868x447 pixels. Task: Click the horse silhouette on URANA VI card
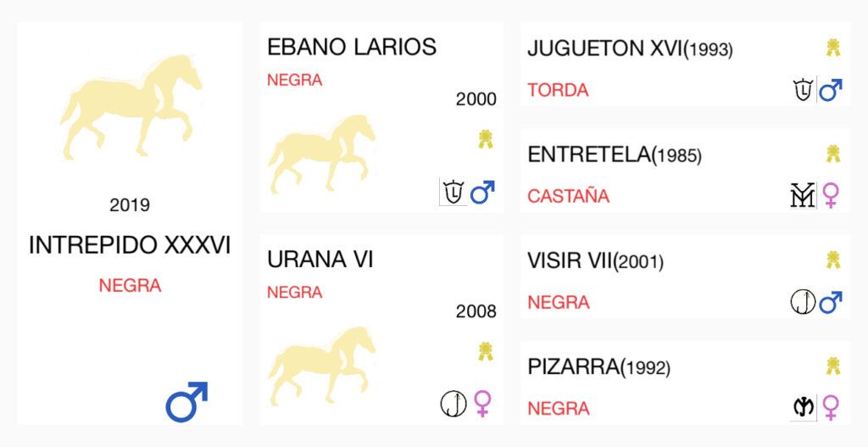321,365
